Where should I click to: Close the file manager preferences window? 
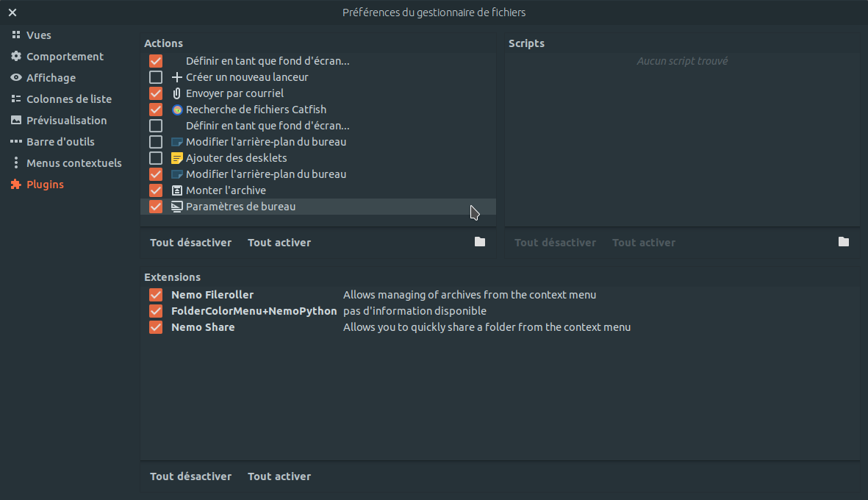click(12, 12)
